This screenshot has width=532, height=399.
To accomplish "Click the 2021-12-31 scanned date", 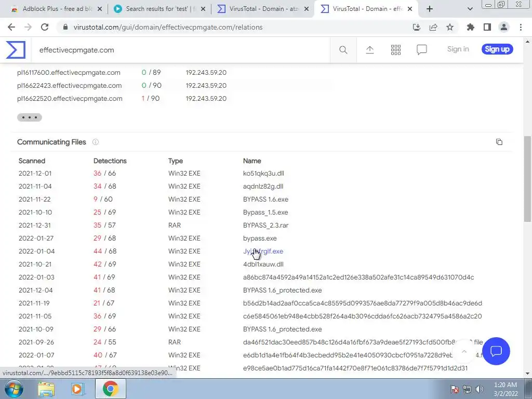I will pyautogui.click(x=34, y=225).
